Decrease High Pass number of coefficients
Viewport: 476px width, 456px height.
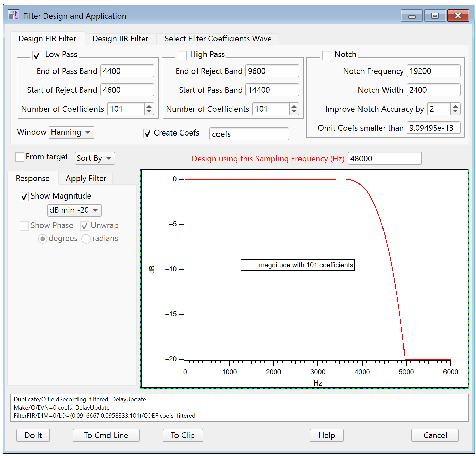pos(294,111)
